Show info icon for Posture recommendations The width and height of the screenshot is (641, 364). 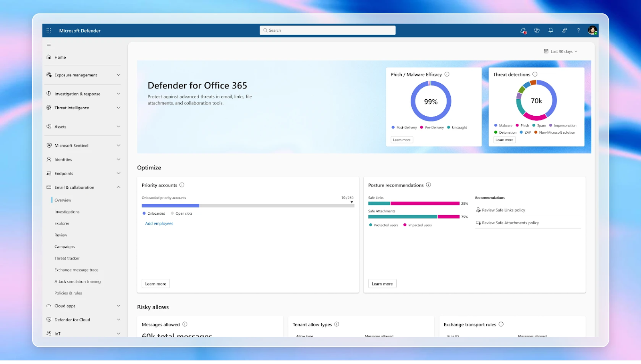coord(428,185)
